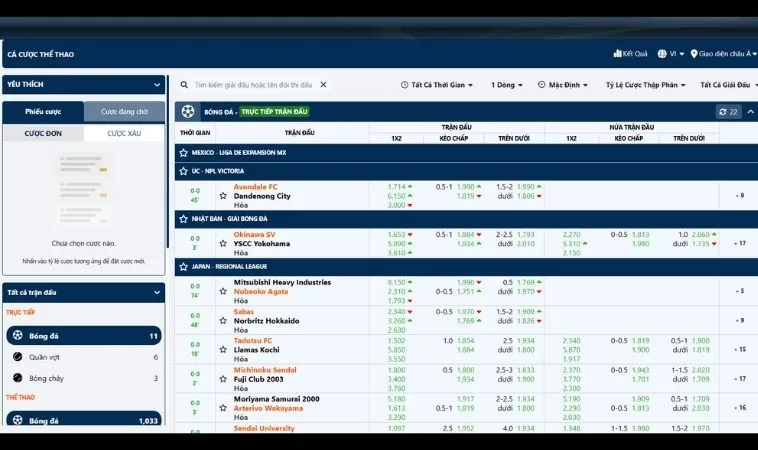
Task: Click the globe language icon VI
Action: pyautogui.click(x=662, y=54)
